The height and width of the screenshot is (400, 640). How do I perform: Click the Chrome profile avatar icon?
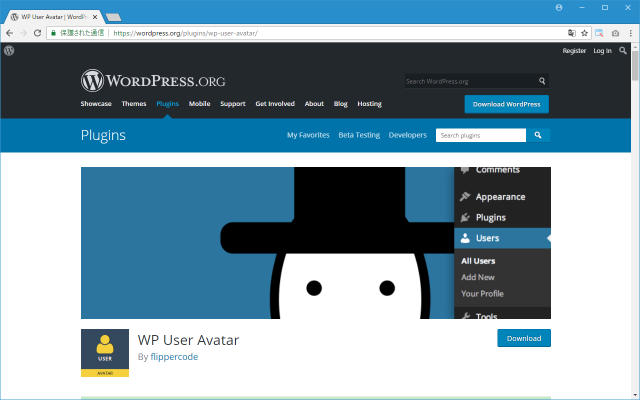click(559, 7)
